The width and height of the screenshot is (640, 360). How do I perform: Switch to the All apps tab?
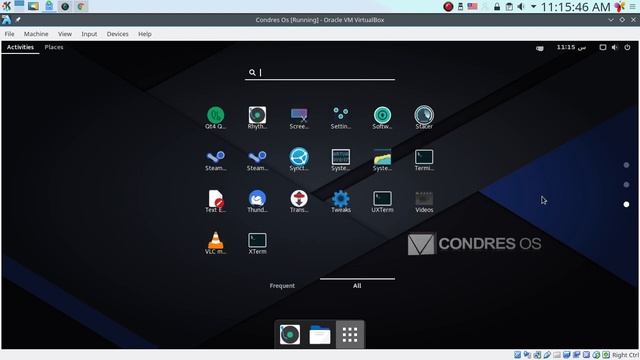(357, 286)
